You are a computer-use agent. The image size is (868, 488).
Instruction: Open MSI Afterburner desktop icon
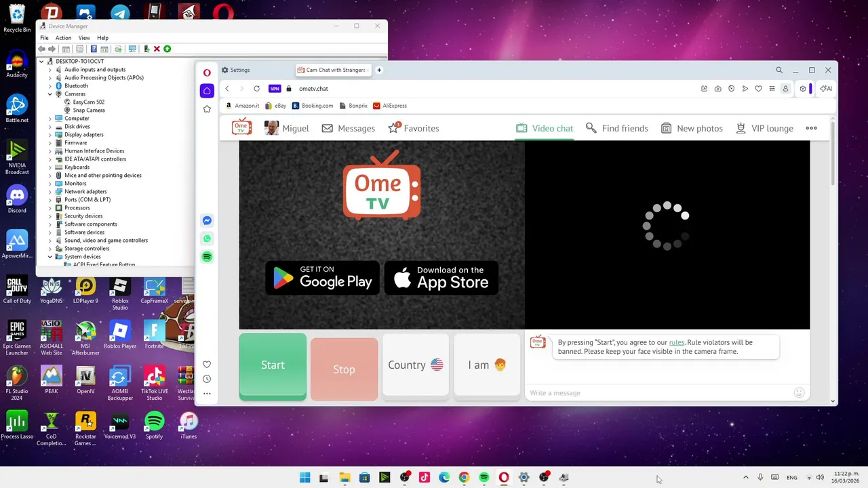(85, 338)
